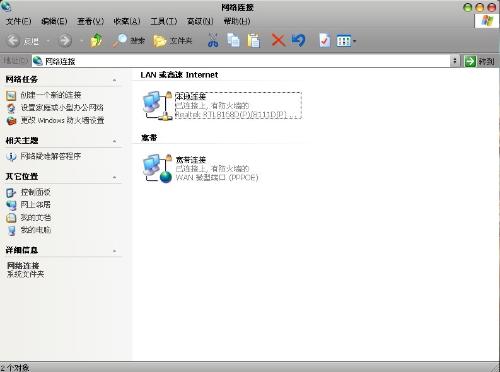Select the 宽带连接 PPPoE connection icon
This screenshot has height=372, width=500.
[x=157, y=168]
